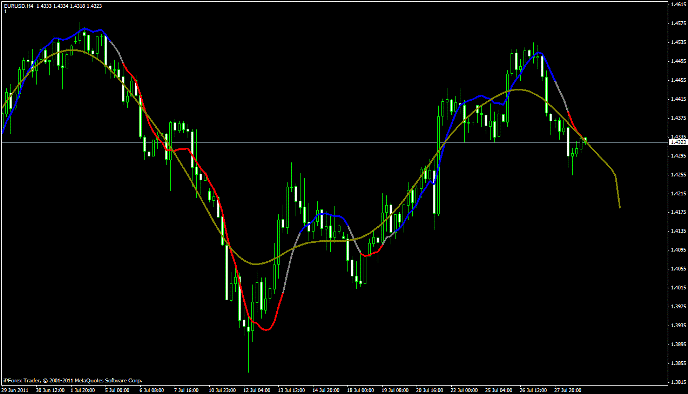Viewport: 688px width, 394px height.
Task: Click the EURUSD,H4 chart title text
Action: pos(18,6)
